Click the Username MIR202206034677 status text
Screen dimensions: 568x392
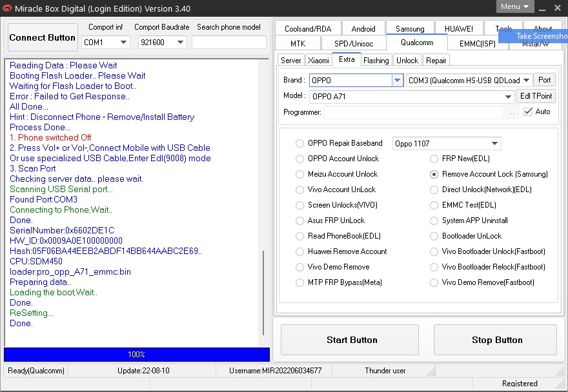coord(276,371)
